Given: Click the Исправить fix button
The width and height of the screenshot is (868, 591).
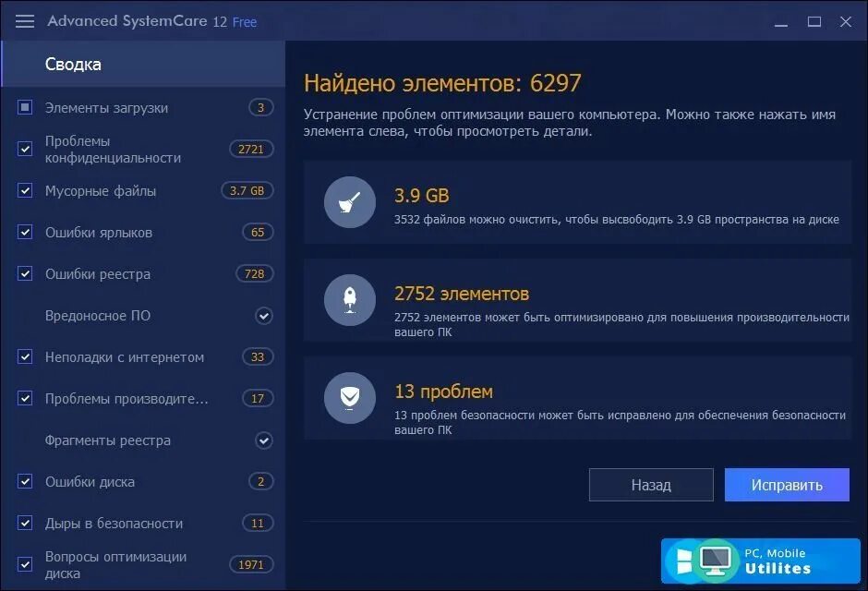Looking at the screenshot, I should tap(787, 485).
